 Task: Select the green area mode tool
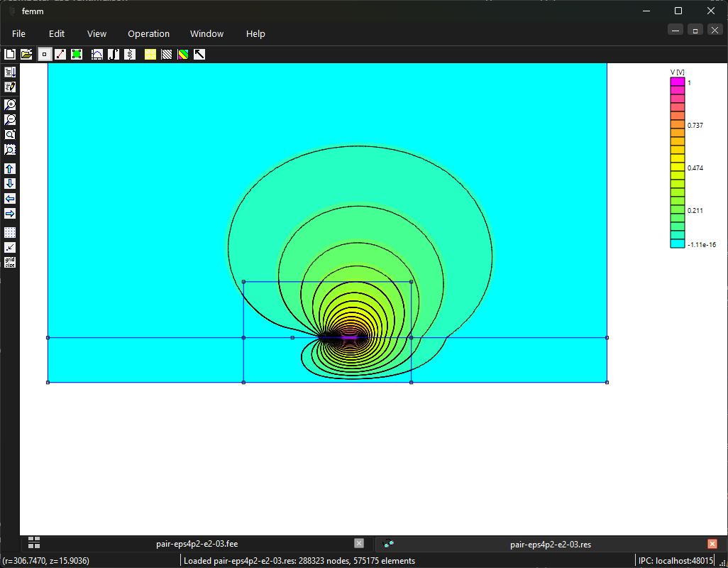click(x=77, y=55)
